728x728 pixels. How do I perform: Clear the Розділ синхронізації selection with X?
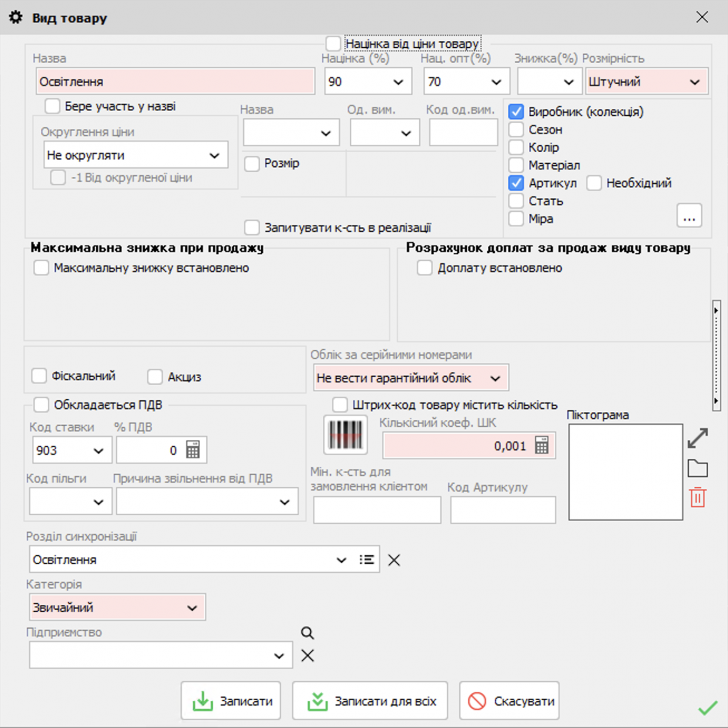click(393, 559)
